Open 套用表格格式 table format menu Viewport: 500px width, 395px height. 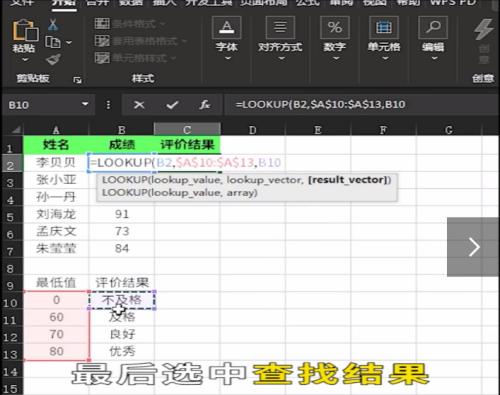[140, 41]
